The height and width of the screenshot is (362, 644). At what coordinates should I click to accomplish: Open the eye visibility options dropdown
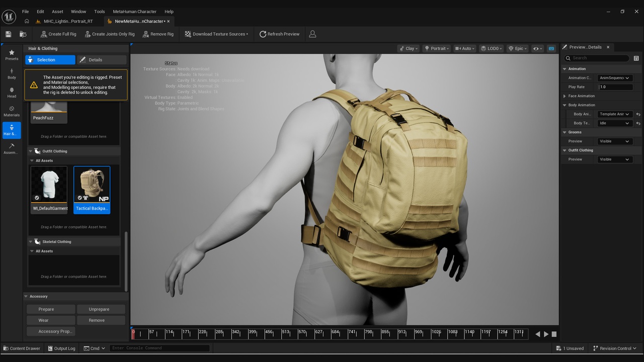538,49
